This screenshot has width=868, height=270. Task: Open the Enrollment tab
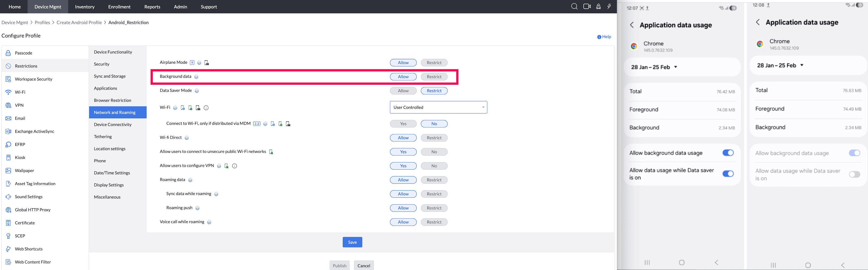(x=119, y=7)
